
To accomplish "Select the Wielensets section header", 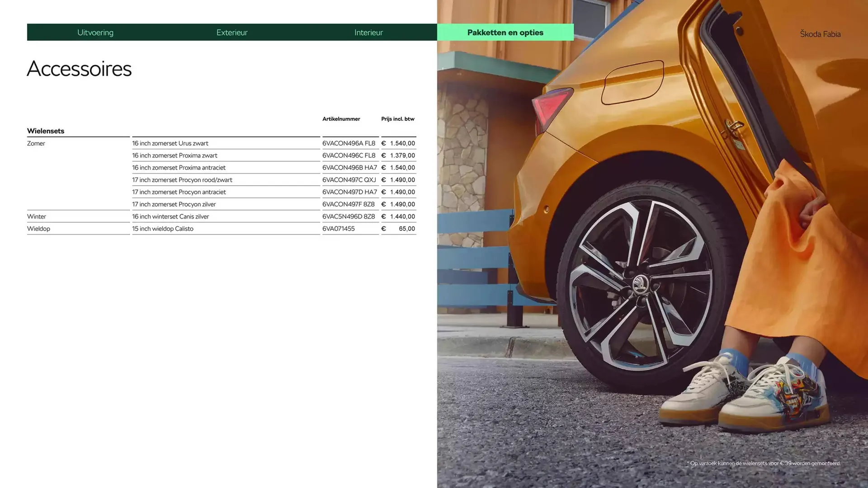I will click(x=45, y=131).
